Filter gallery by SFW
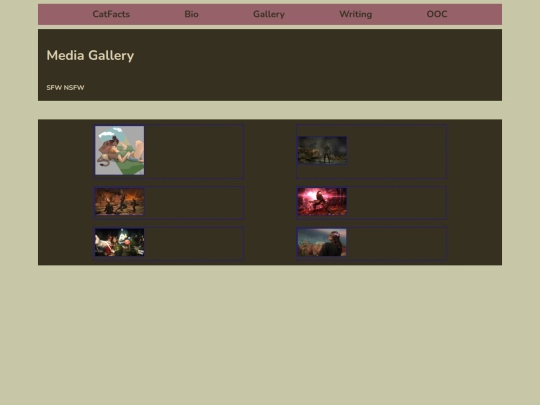The width and height of the screenshot is (540, 405). coord(54,87)
